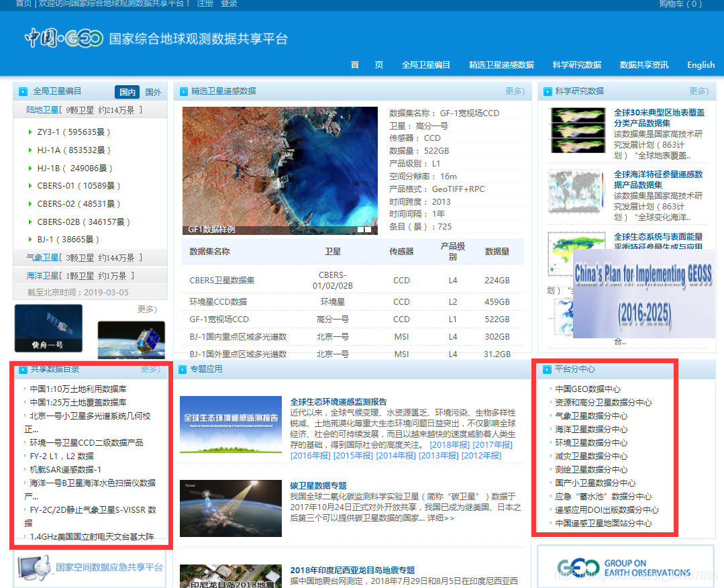The height and width of the screenshot is (588, 724).
Task: Click the green arrow beside ZY3-1
Action: point(30,132)
